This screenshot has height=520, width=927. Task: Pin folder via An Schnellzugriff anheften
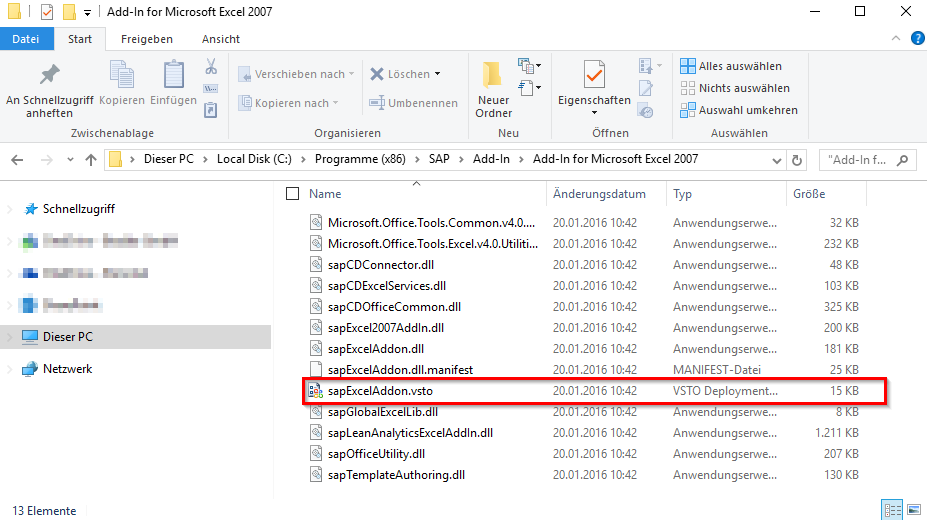click(50, 90)
